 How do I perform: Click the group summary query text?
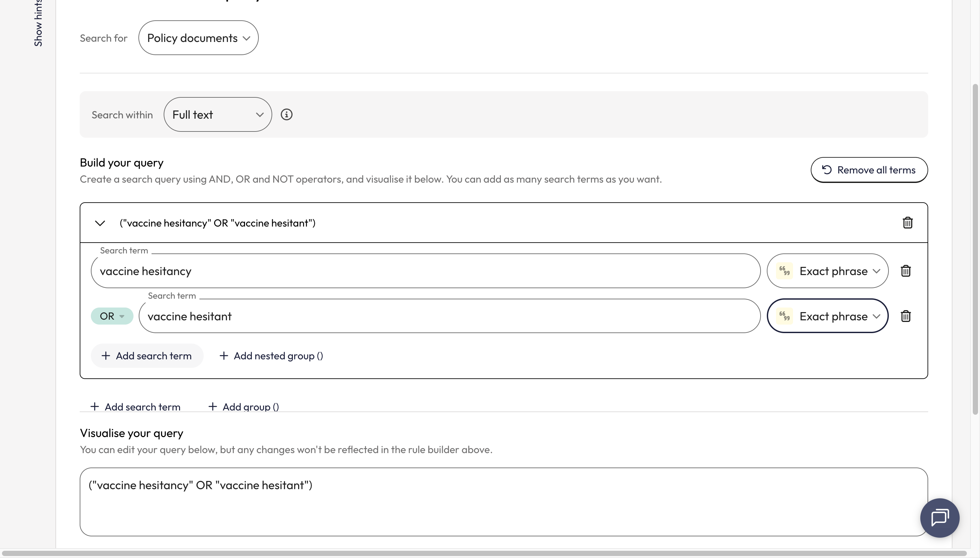(217, 223)
